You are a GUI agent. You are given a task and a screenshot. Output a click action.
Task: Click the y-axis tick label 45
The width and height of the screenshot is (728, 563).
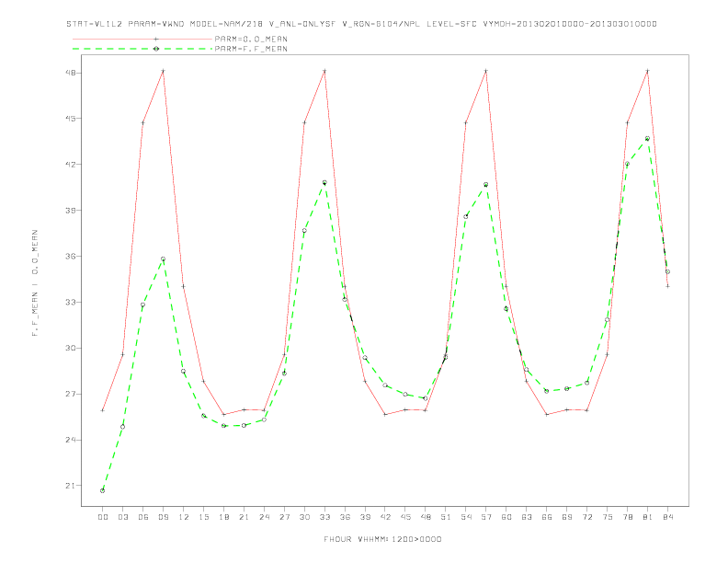tap(70, 119)
